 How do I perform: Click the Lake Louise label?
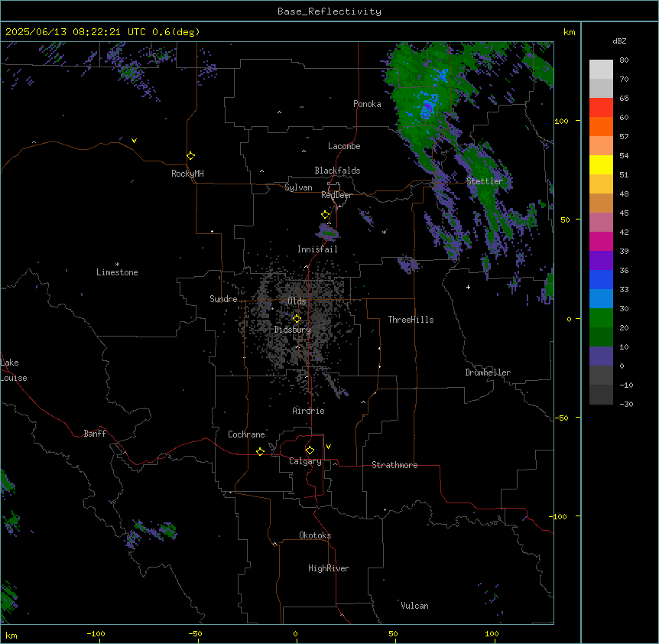point(14,370)
